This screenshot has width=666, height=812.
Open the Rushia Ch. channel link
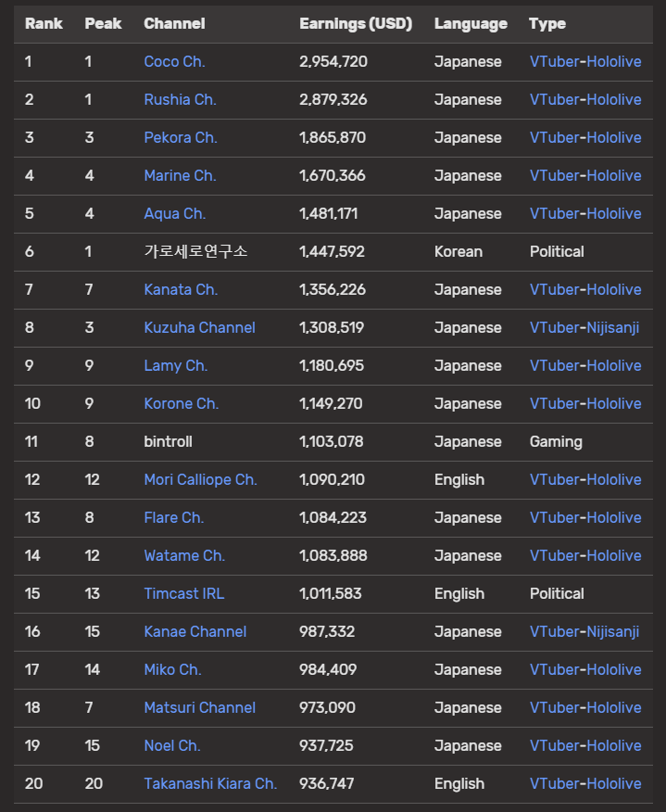(180, 99)
